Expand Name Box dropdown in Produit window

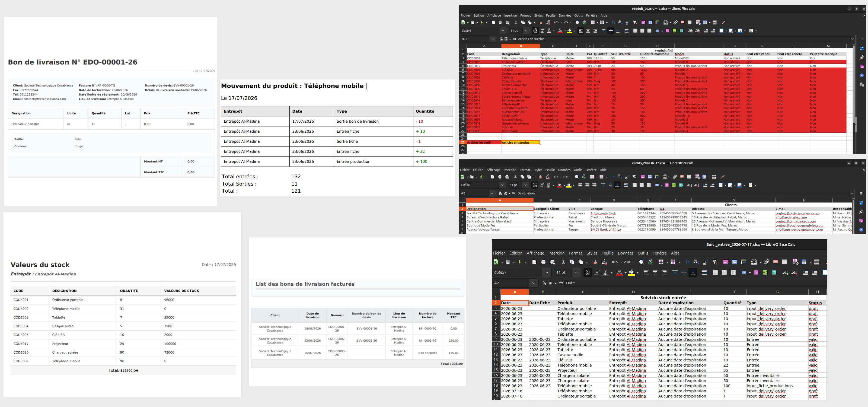[493, 39]
